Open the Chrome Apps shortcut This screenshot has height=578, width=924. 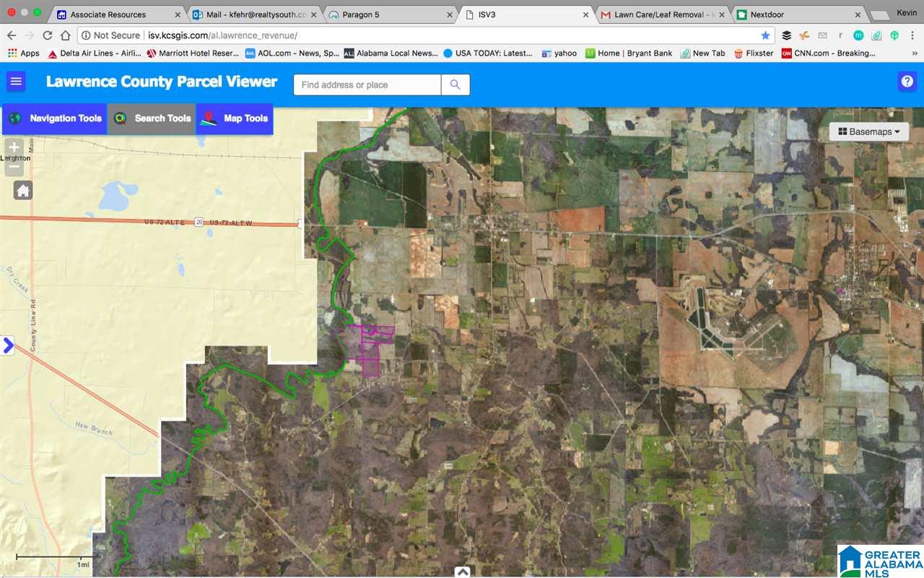(24, 53)
